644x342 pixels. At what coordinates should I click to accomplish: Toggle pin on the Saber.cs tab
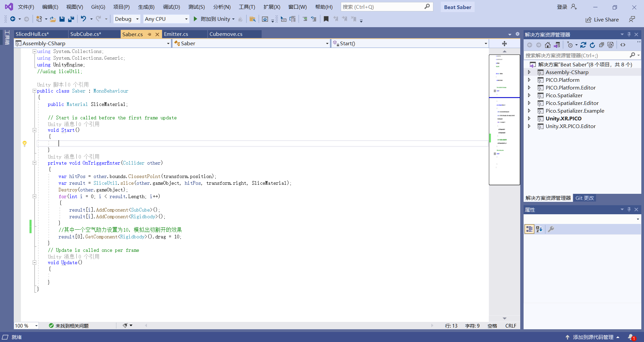pos(150,34)
